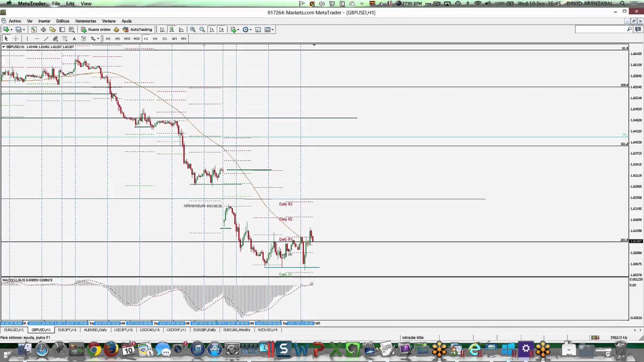This screenshot has width=644, height=362.
Task: Open the Herramientas menu
Action: click(x=85, y=21)
